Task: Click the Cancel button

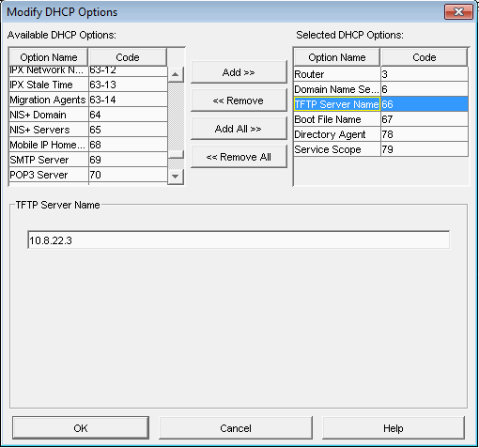Action: [236, 428]
